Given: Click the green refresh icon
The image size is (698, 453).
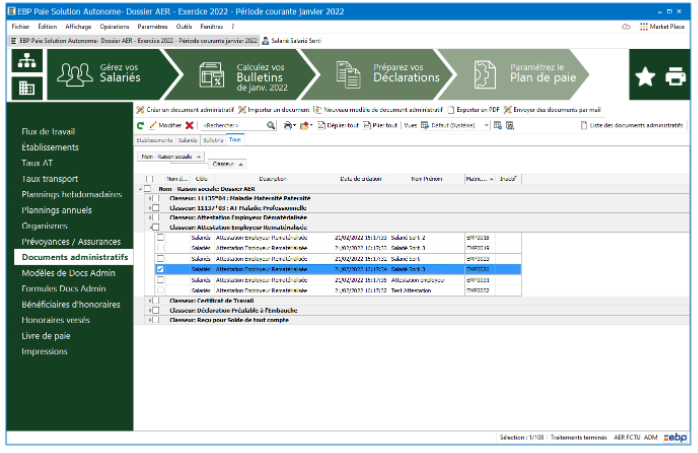Looking at the screenshot, I should pos(140,125).
